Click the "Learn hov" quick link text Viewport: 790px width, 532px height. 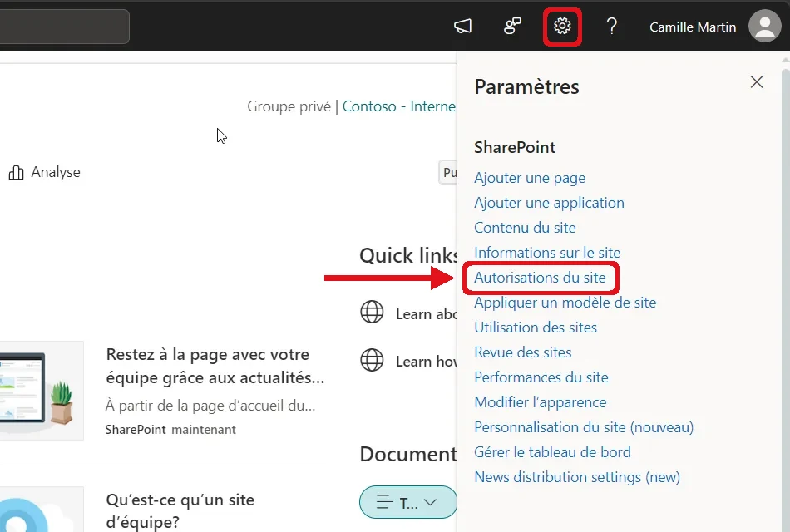click(427, 362)
